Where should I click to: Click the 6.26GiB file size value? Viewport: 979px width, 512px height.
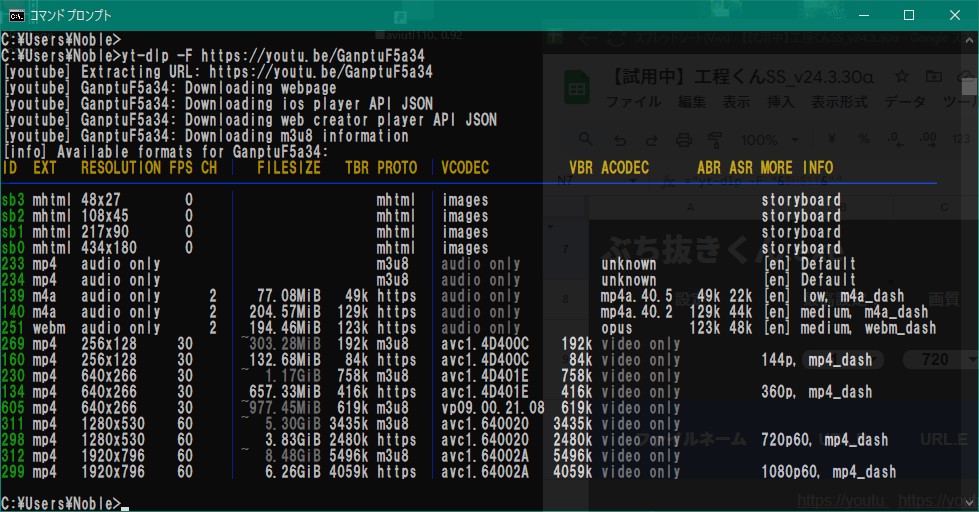[x=293, y=472]
